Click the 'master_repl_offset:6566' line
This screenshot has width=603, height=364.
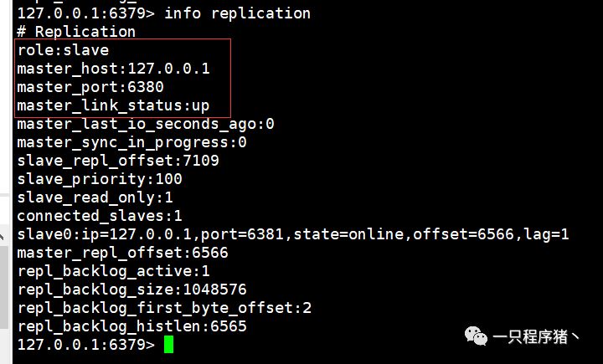[x=122, y=253]
